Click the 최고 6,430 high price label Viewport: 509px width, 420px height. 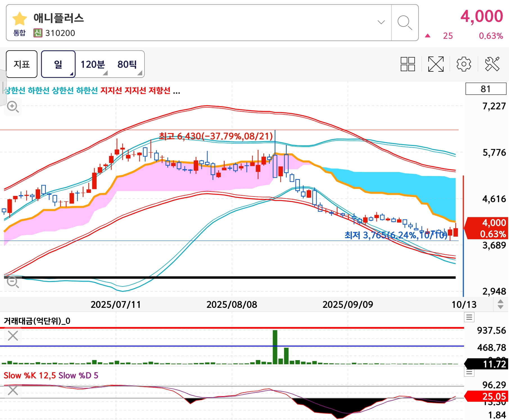coord(216,136)
